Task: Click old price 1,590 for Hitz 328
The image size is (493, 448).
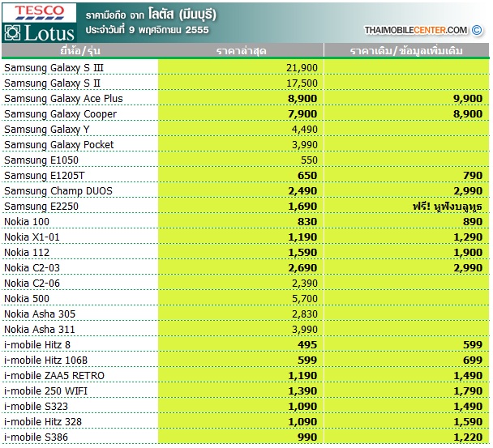Action: (x=468, y=422)
